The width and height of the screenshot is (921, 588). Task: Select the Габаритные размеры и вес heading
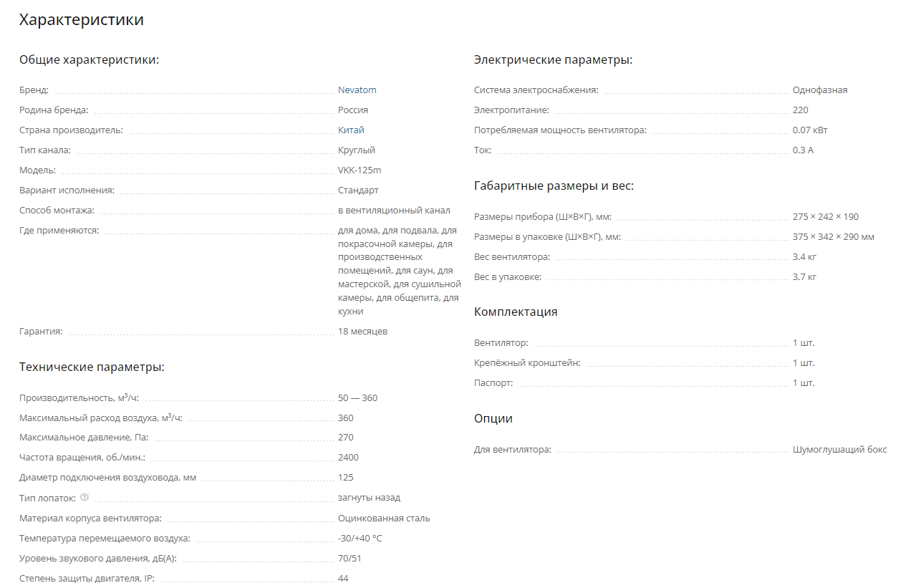coord(554,186)
